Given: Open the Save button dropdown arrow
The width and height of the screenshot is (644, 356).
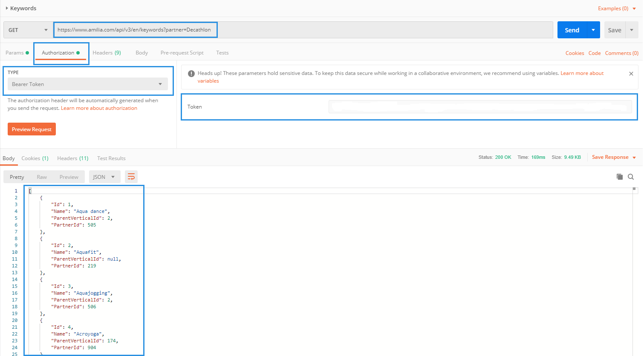Looking at the screenshot, I should coord(632,30).
